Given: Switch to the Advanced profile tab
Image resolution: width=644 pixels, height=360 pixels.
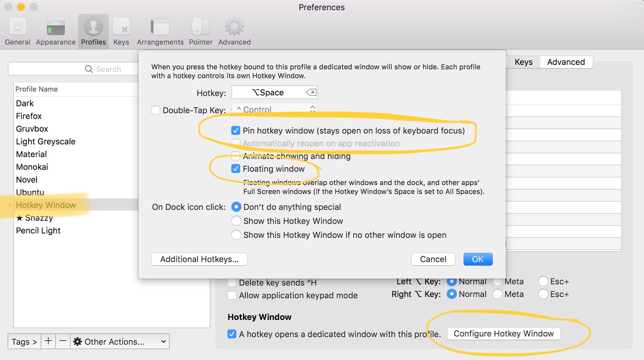Looking at the screenshot, I should pyautogui.click(x=566, y=62).
